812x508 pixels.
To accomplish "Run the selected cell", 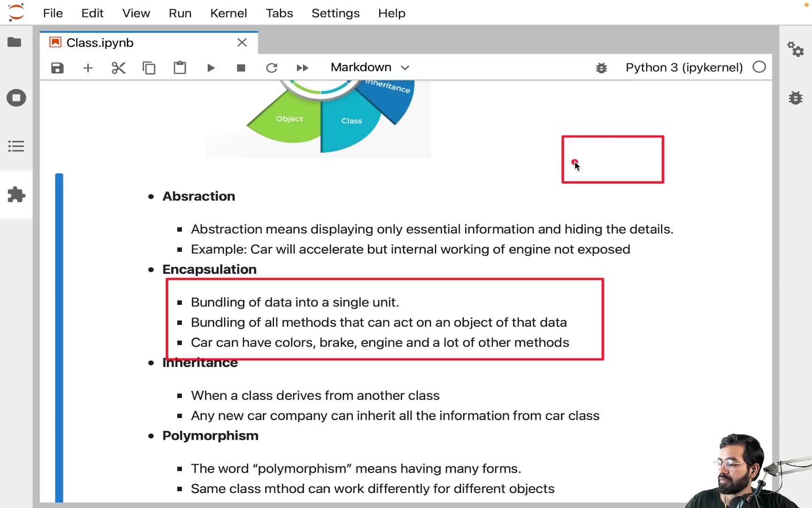I will pos(211,68).
